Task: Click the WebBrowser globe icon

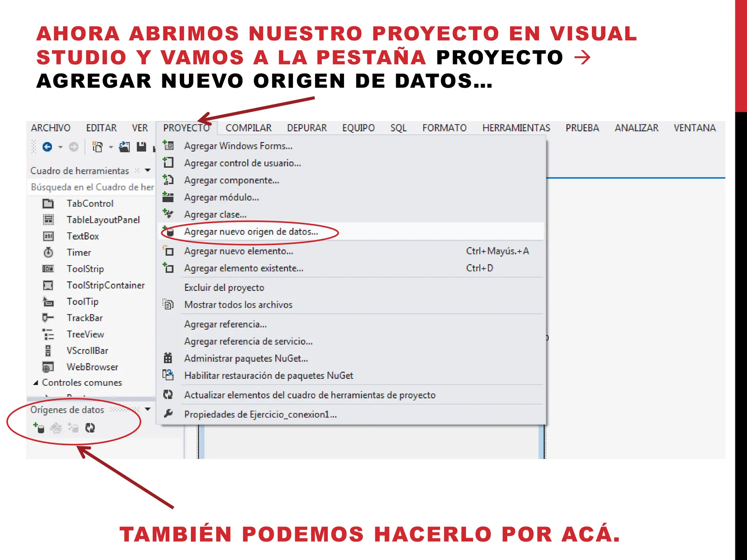Action: (x=48, y=367)
